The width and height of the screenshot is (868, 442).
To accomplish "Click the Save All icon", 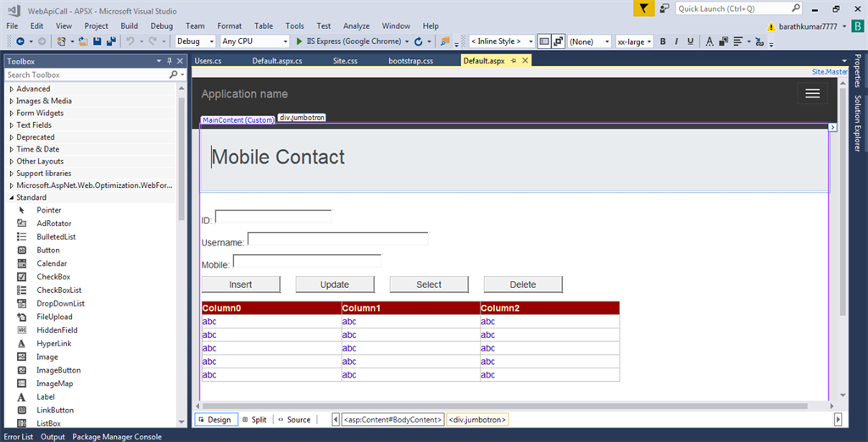I will click(111, 41).
